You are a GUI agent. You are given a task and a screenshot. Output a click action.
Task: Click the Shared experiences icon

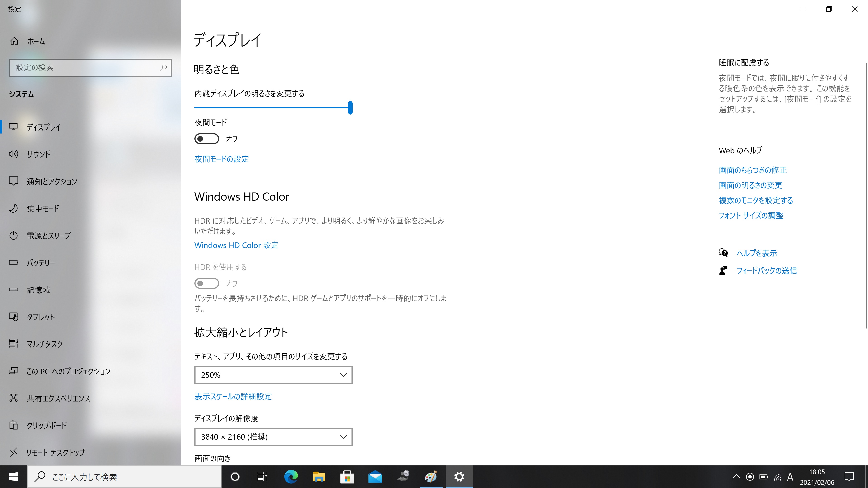14,398
